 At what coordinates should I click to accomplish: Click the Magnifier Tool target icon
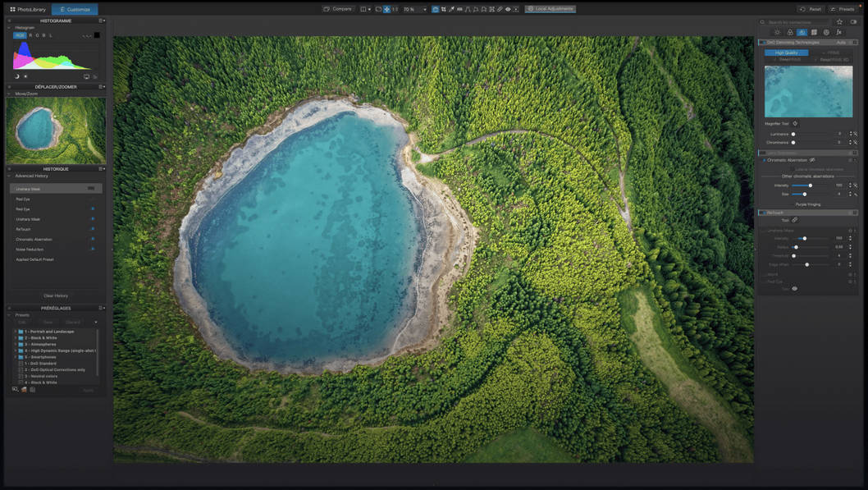tap(795, 124)
